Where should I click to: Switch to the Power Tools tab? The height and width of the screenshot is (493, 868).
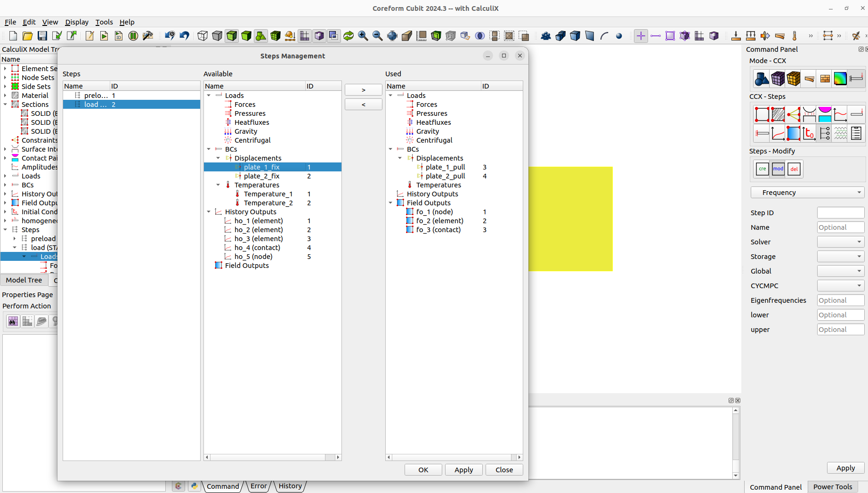[832, 487]
